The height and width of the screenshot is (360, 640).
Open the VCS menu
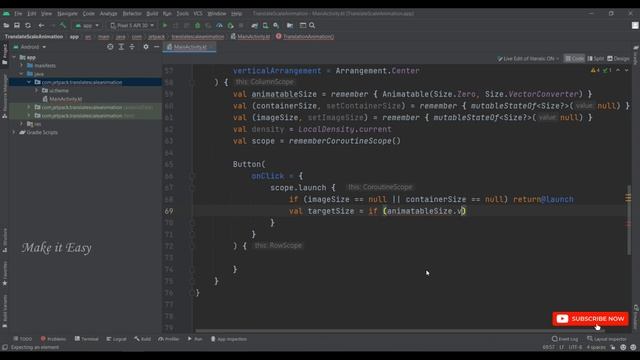click(198, 13)
